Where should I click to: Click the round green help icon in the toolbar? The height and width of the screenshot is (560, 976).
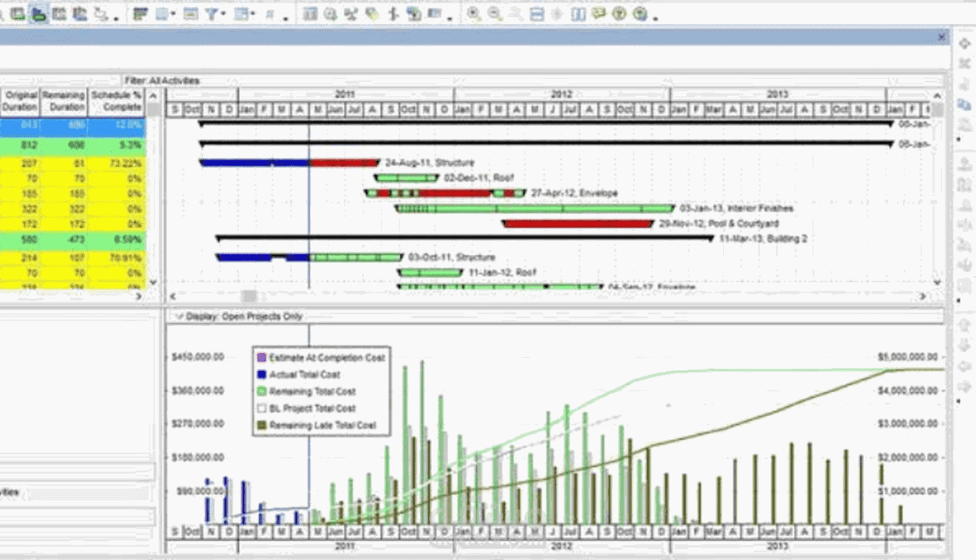619,14
